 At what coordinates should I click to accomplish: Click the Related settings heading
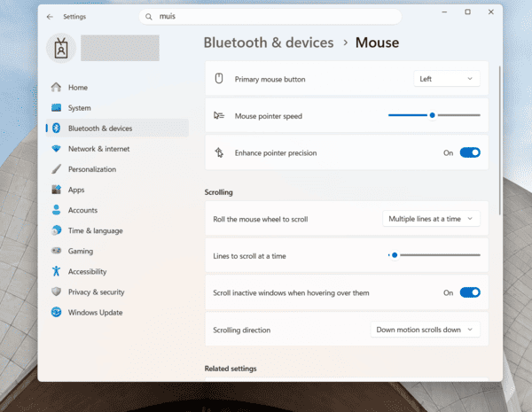(x=231, y=369)
